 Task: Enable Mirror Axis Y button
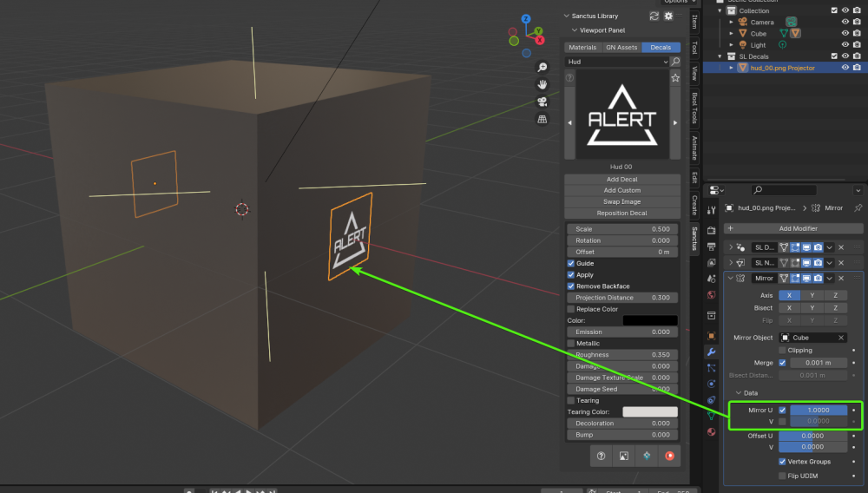(x=812, y=295)
